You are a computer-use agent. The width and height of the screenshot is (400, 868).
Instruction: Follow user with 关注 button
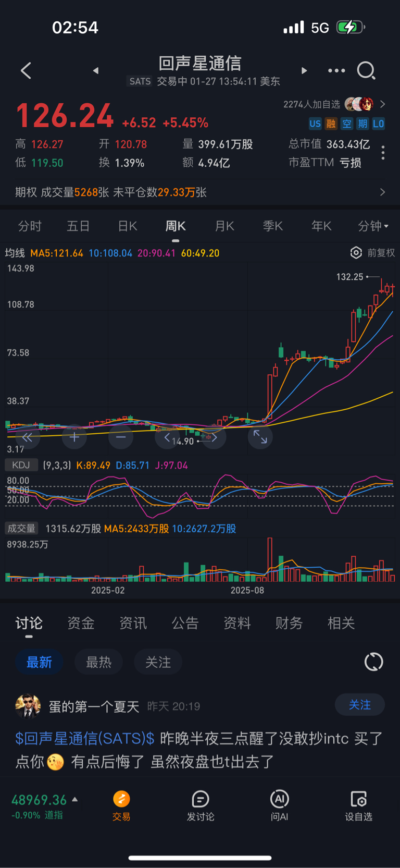pyautogui.click(x=360, y=705)
